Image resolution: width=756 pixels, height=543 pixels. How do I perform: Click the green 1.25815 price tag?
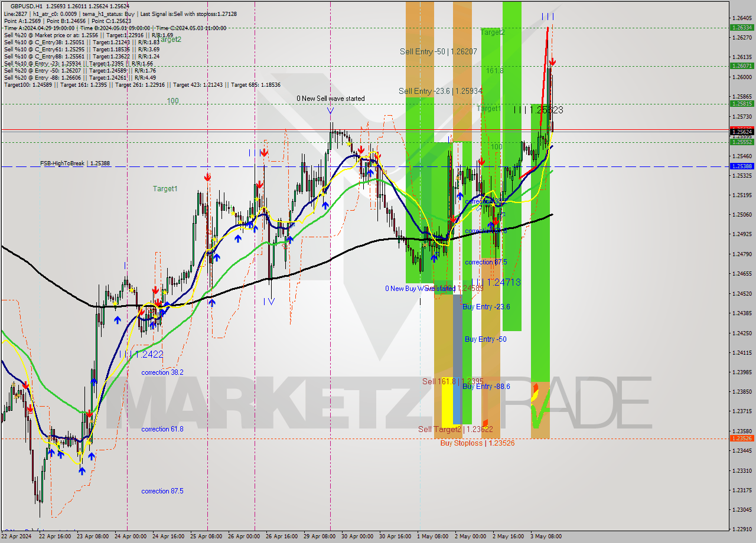pyautogui.click(x=742, y=103)
